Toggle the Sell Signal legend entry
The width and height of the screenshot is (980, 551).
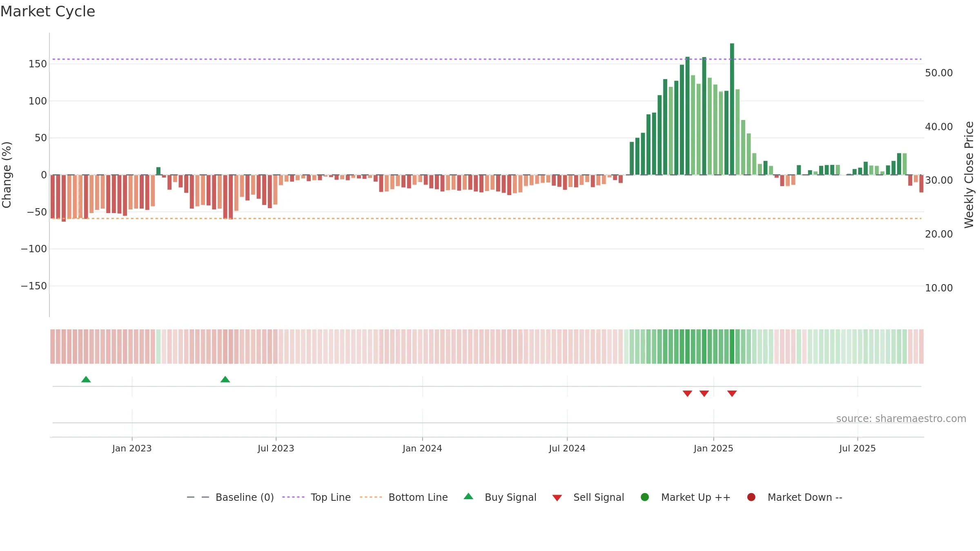[x=588, y=497]
